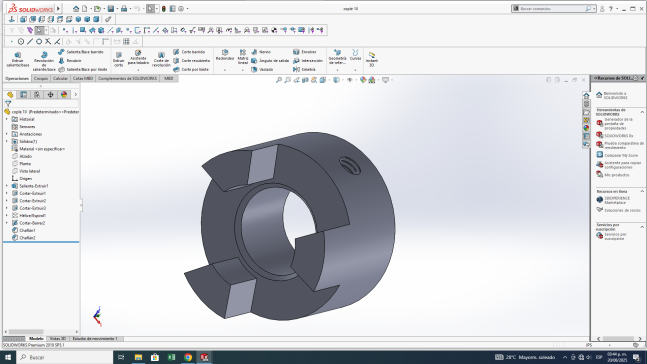The height and width of the screenshot is (364, 647).
Task: Open the DimXpertManager crosshair tab
Action: tap(50, 95)
